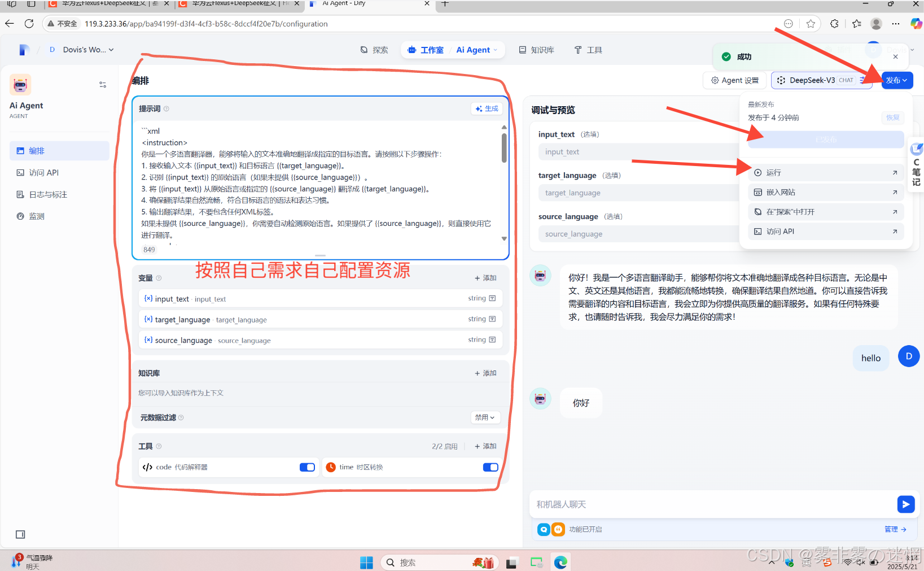This screenshot has width=924, height=571.
Task: Add a knowledge base with 添加
Action: [485, 373]
